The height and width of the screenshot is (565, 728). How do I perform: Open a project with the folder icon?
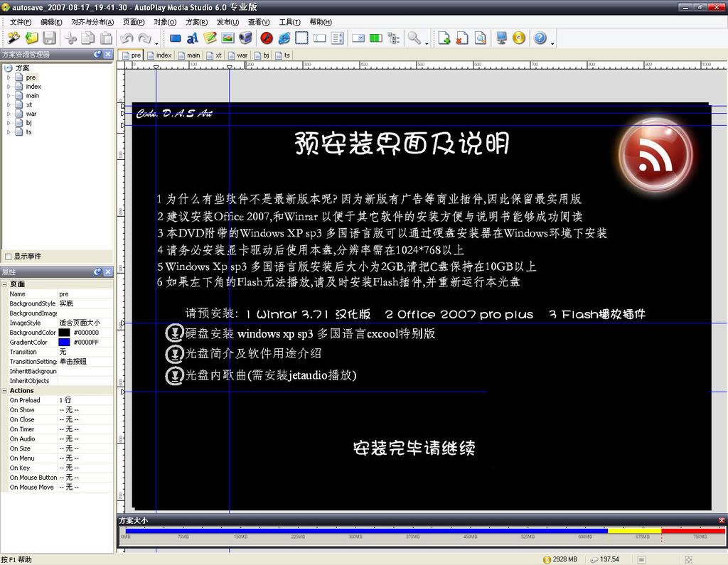[x=31, y=38]
